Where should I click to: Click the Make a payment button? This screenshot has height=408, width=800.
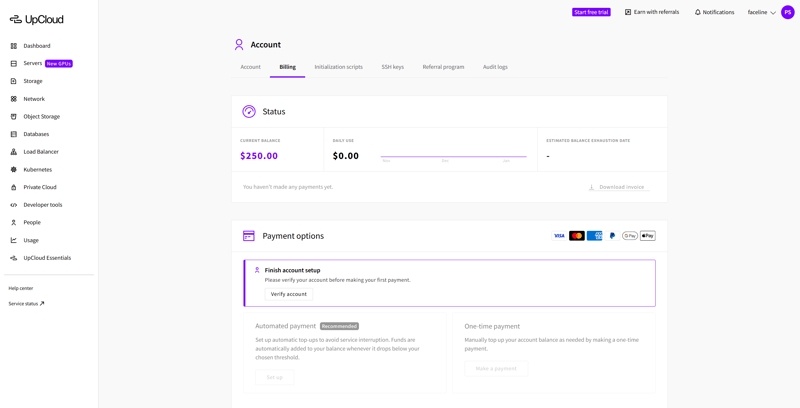[x=496, y=369]
